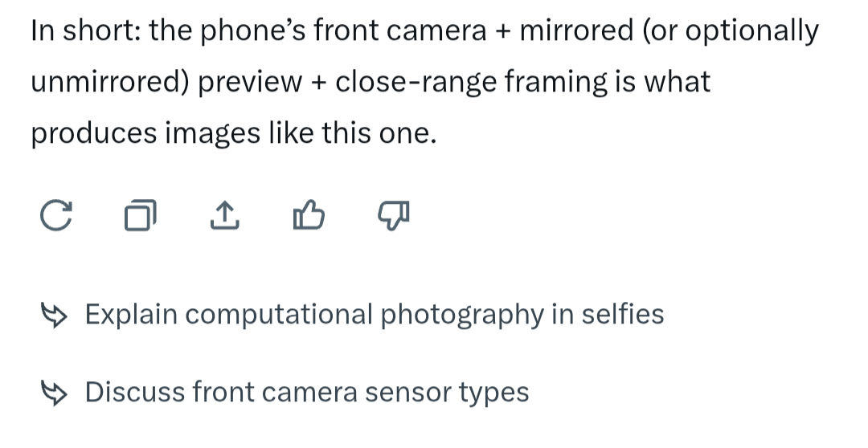The height and width of the screenshot is (448, 868).
Task: Regenerate the response with the circular arrow icon
Action: pos(56,215)
